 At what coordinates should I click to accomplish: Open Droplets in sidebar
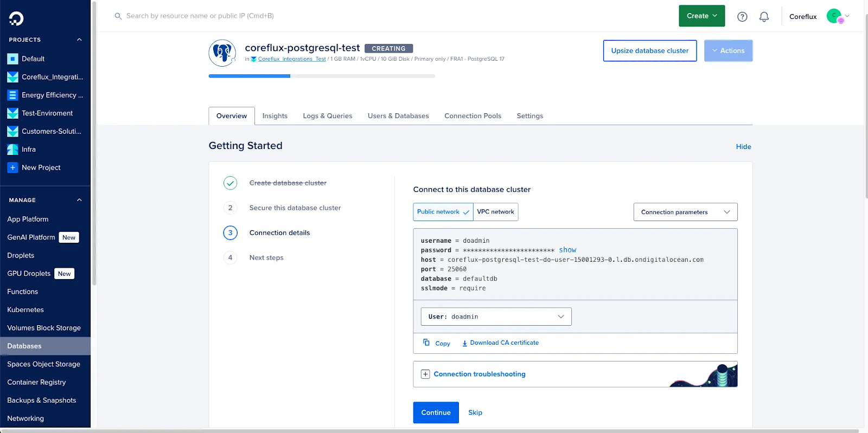click(x=21, y=255)
